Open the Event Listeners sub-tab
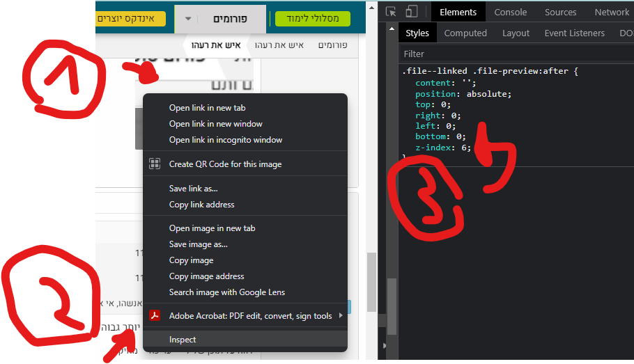Image resolution: width=634 pixels, height=364 pixels. click(x=574, y=33)
